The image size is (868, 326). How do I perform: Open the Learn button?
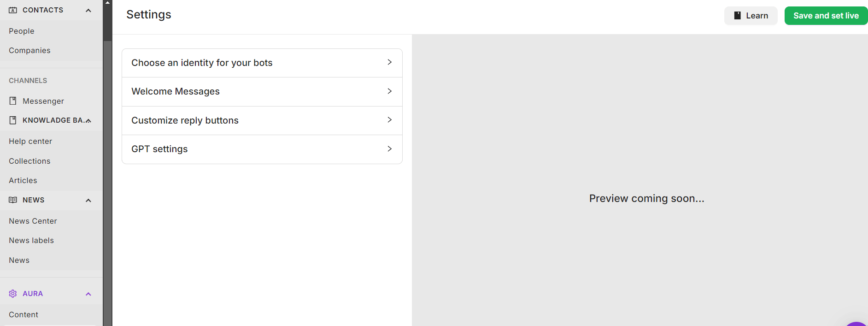(x=751, y=16)
